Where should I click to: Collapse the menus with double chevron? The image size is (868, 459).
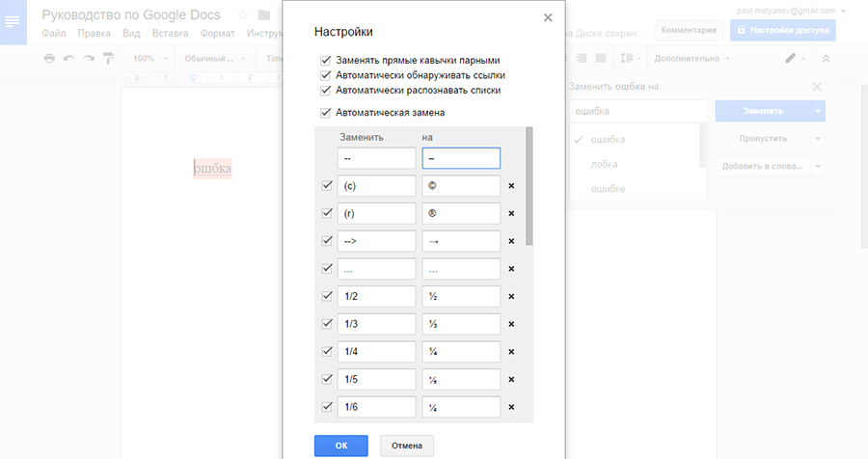pyautogui.click(x=826, y=58)
